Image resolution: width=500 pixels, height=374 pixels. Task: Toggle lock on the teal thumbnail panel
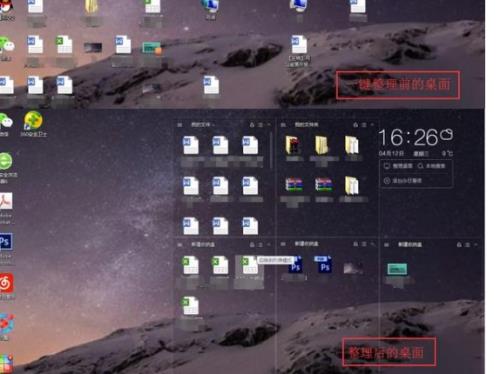[x=459, y=245]
